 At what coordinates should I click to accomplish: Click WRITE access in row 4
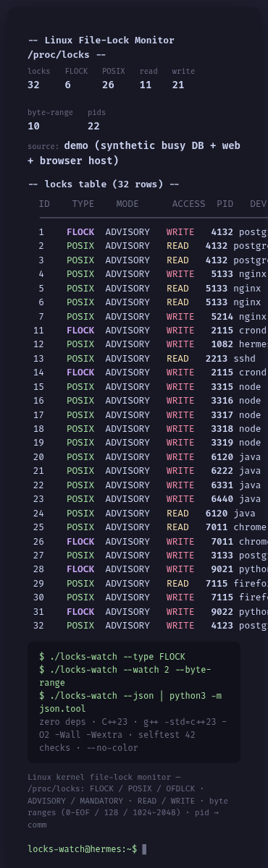[x=180, y=274]
